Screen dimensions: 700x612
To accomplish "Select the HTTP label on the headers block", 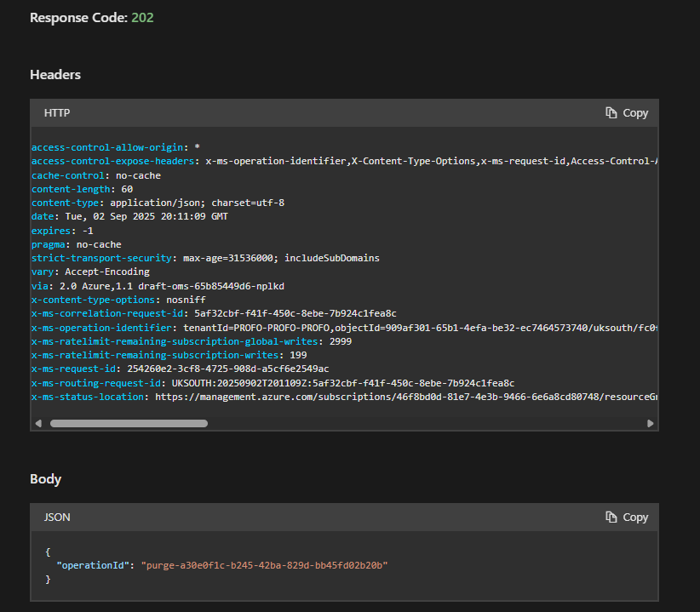I will tap(57, 113).
